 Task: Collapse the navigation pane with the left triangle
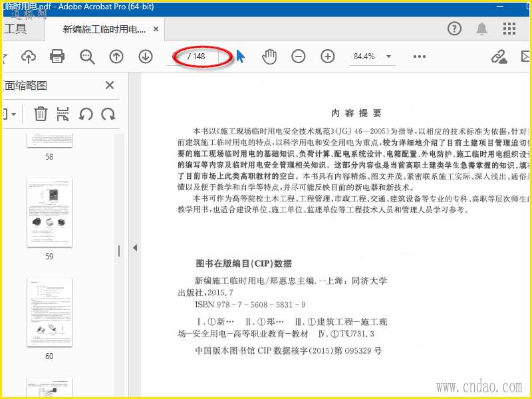[135, 247]
